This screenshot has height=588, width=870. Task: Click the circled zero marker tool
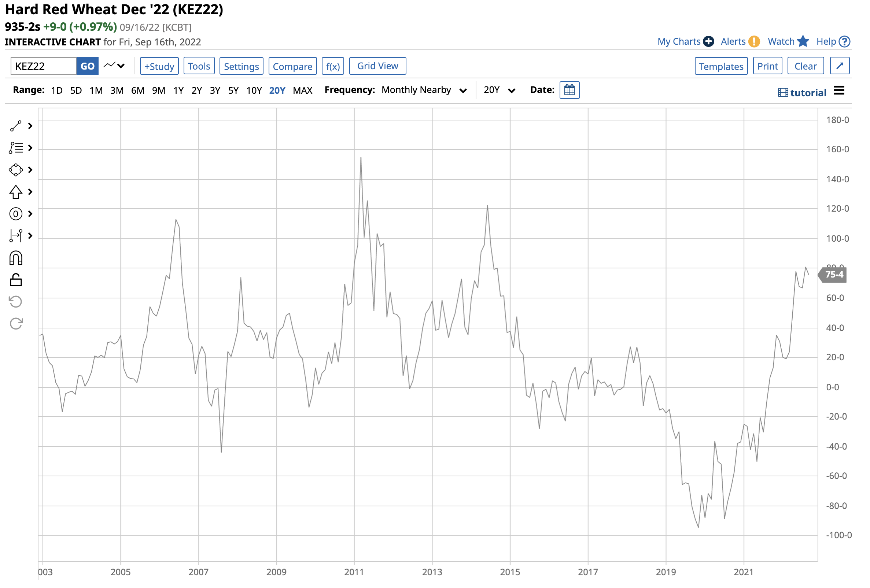pos(16,215)
